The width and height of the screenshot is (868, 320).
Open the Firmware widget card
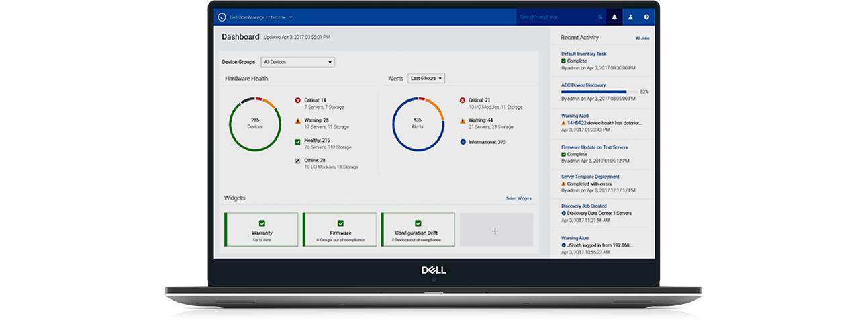[340, 229]
